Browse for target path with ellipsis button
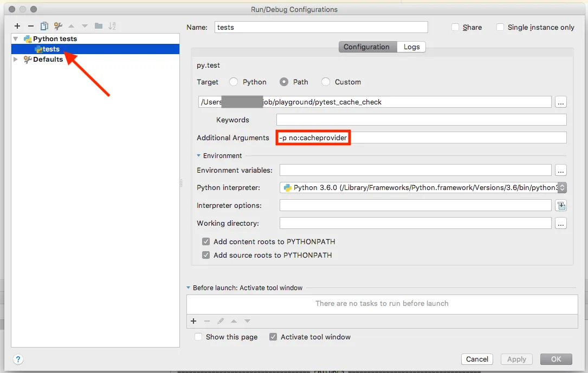This screenshot has height=373, width=588. click(560, 102)
